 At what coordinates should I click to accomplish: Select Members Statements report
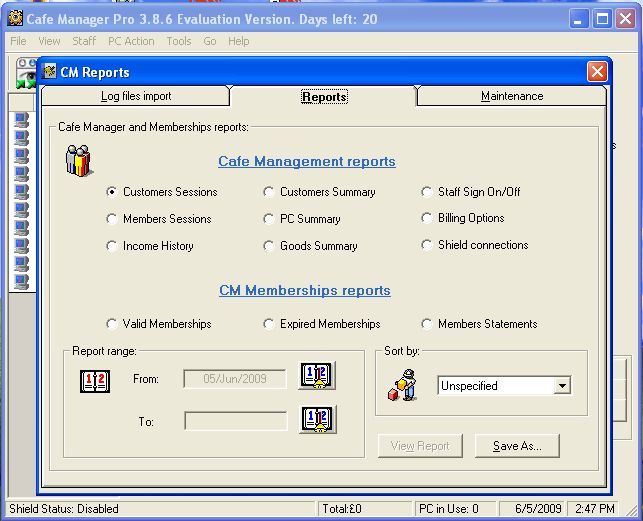[x=479, y=324]
